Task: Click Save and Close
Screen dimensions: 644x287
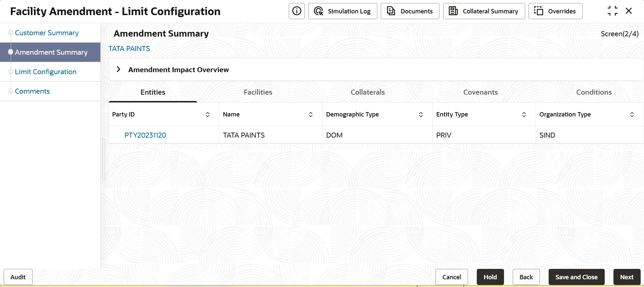Action: (577, 277)
